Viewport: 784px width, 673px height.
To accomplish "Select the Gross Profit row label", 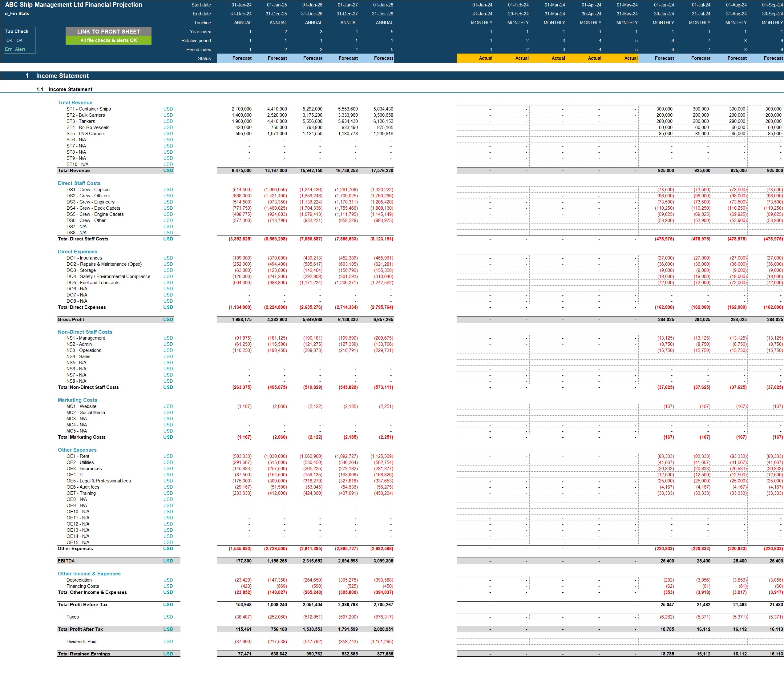I will click(71, 320).
